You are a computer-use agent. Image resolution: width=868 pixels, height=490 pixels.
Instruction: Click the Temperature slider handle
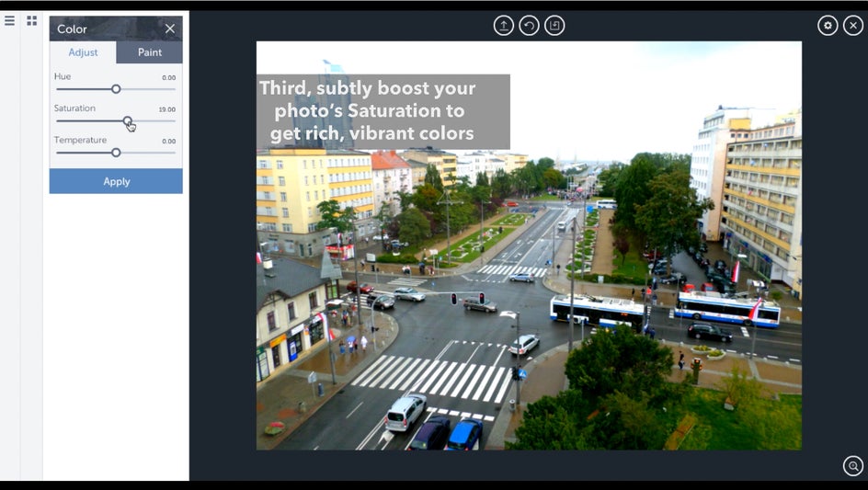(x=116, y=153)
